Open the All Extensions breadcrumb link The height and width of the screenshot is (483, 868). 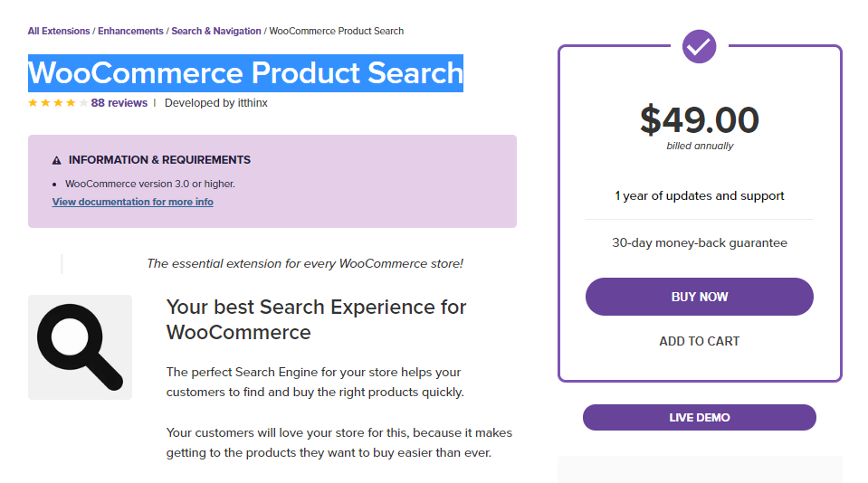click(x=59, y=31)
